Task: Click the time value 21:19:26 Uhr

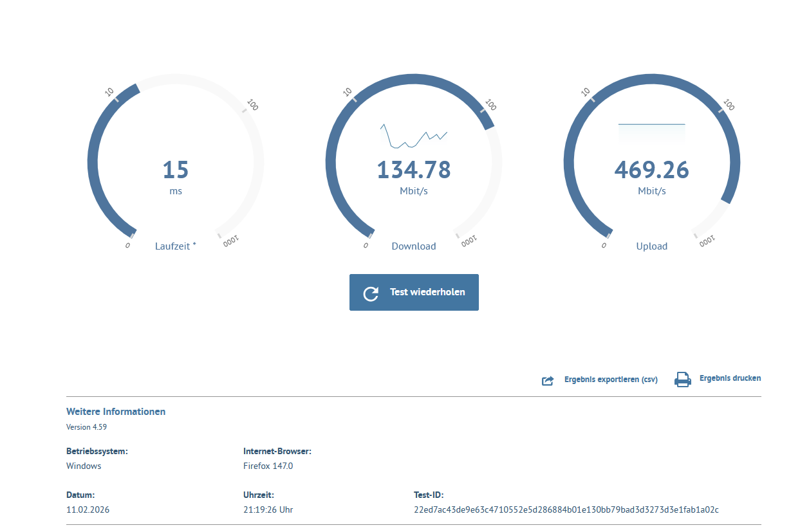Action: (268, 509)
